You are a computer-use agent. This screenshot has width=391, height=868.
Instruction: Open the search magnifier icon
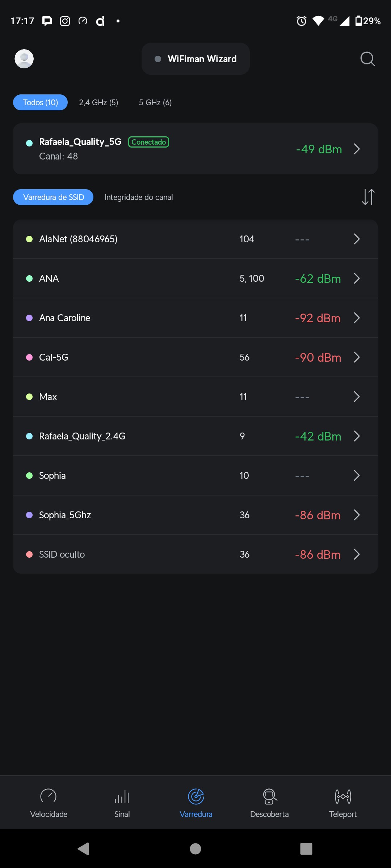(367, 59)
